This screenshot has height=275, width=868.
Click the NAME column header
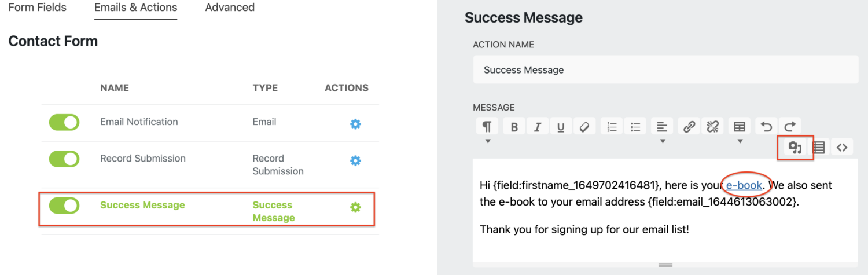tap(115, 88)
